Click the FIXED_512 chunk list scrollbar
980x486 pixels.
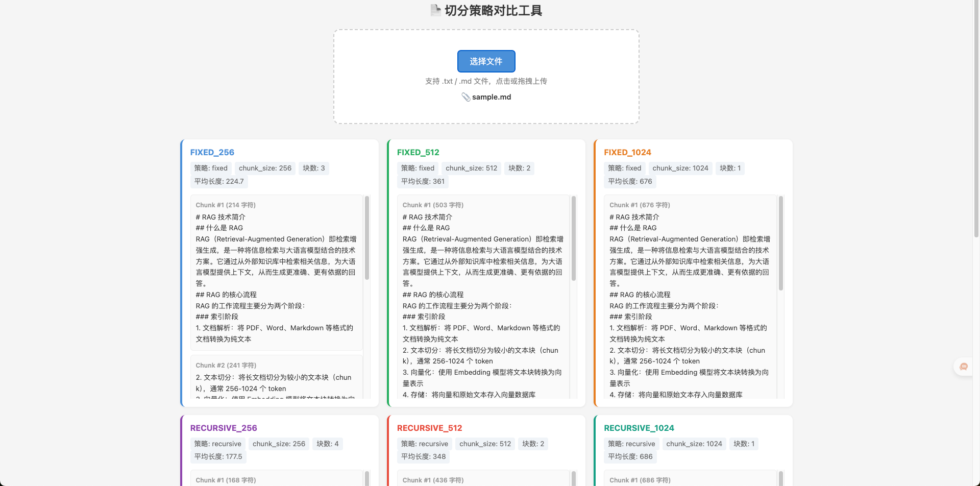click(x=574, y=239)
